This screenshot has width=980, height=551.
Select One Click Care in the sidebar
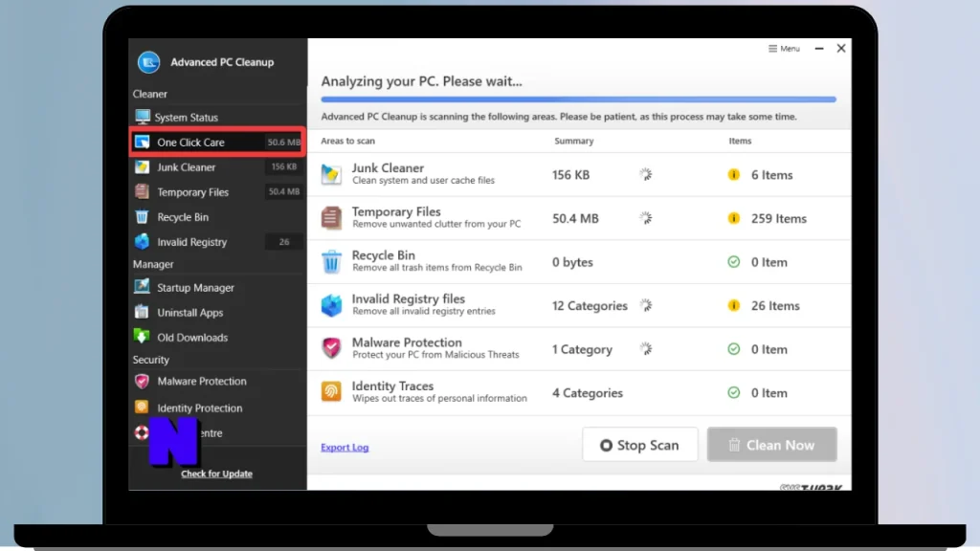(217, 142)
